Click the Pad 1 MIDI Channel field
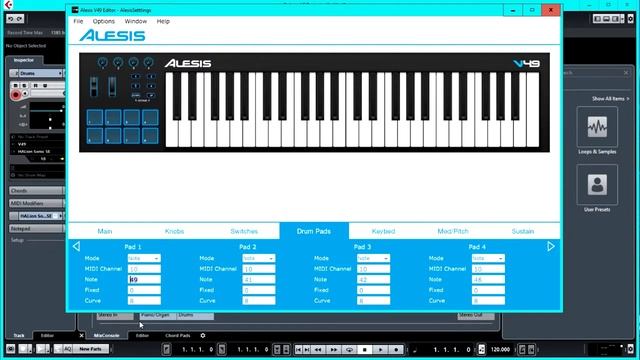The height and width of the screenshot is (360, 640). tap(144, 269)
